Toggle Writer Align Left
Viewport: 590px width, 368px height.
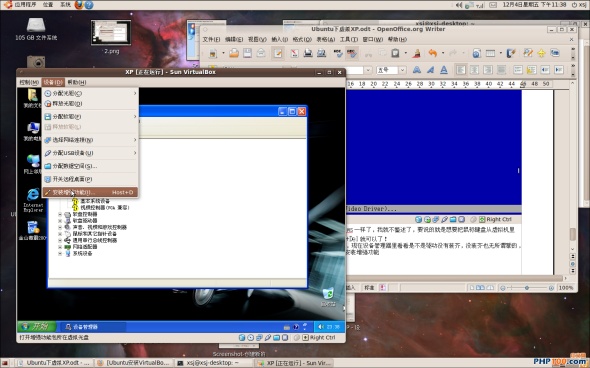coord(461,70)
